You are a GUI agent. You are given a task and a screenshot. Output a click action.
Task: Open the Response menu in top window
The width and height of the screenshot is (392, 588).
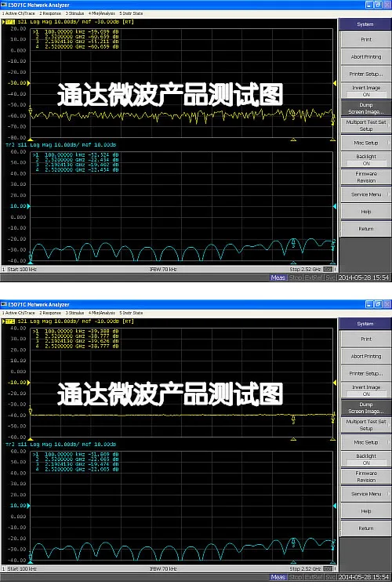coord(50,13)
